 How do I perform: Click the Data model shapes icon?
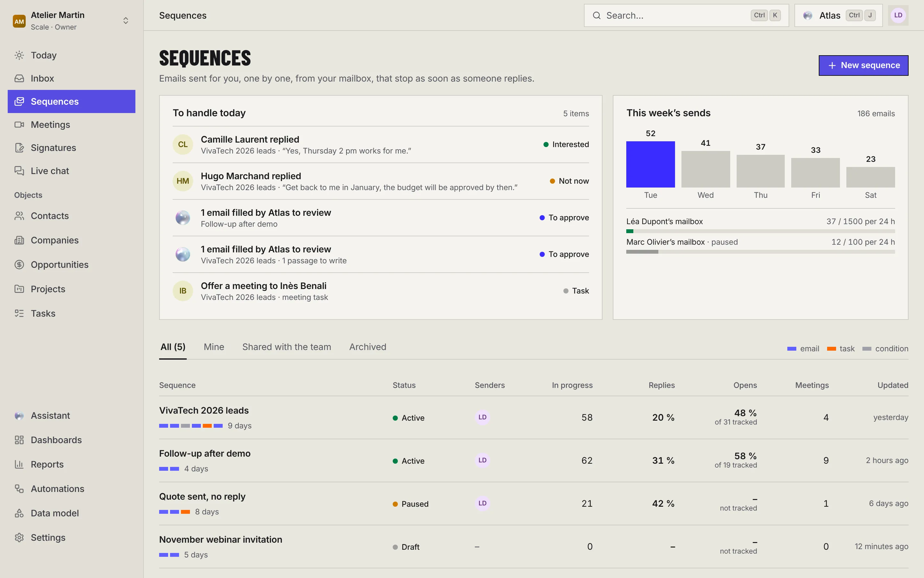point(19,513)
